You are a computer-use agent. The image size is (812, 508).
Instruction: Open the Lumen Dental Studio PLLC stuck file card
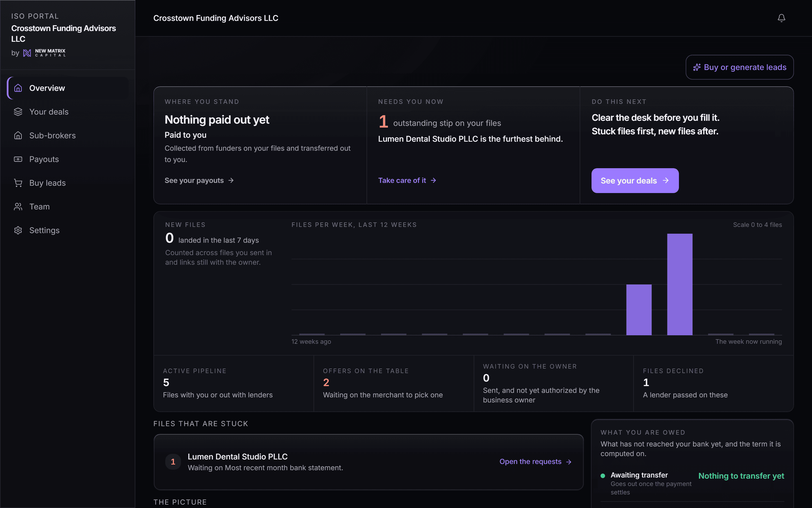[x=369, y=462]
